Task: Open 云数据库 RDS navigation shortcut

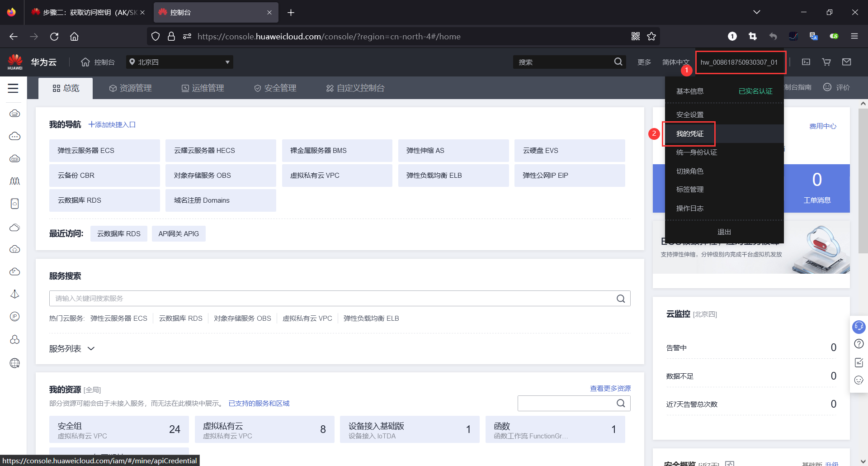Action: tap(104, 200)
